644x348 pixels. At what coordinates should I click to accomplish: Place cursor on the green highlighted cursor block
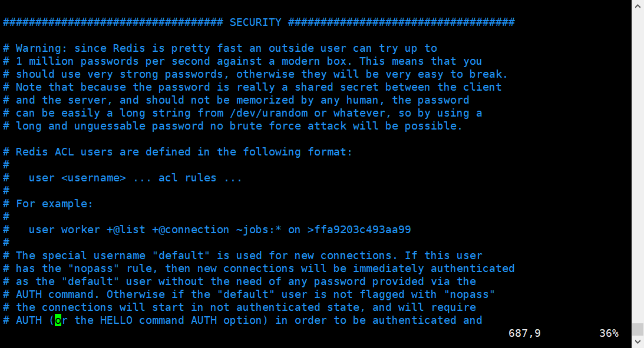(58, 320)
